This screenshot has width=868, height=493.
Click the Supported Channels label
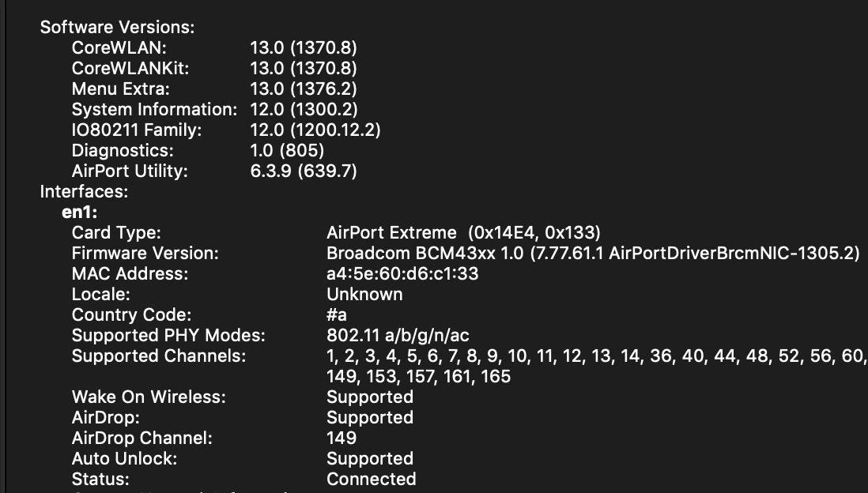pos(159,356)
